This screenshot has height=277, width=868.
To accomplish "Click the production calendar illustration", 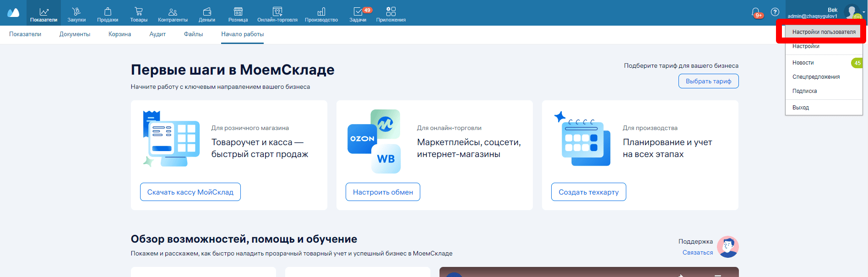I will point(583,139).
